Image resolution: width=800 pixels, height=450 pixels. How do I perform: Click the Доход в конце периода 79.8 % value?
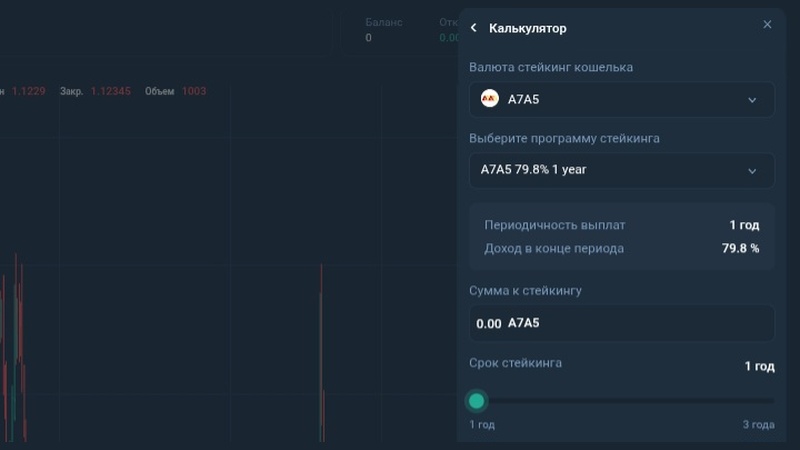tap(740, 248)
